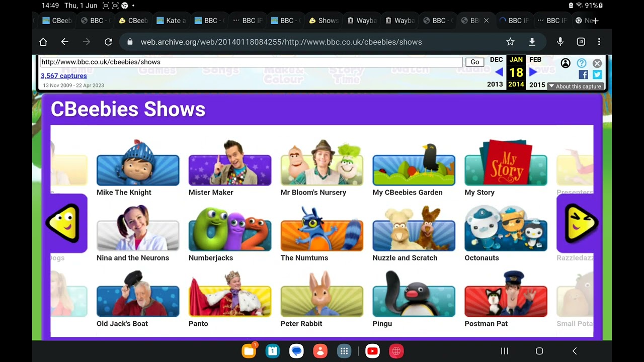Go to the browser home page
644x362 pixels.
(x=43, y=42)
